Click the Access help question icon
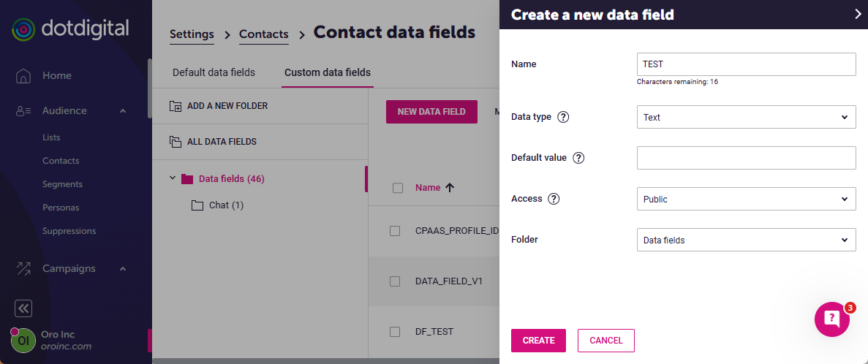868x364 pixels. 554,199
